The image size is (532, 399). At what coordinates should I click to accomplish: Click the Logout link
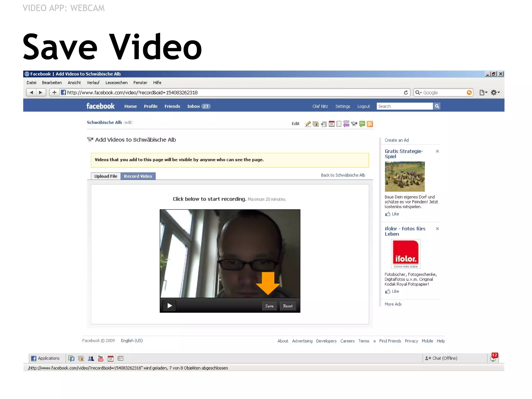[363, 106]
